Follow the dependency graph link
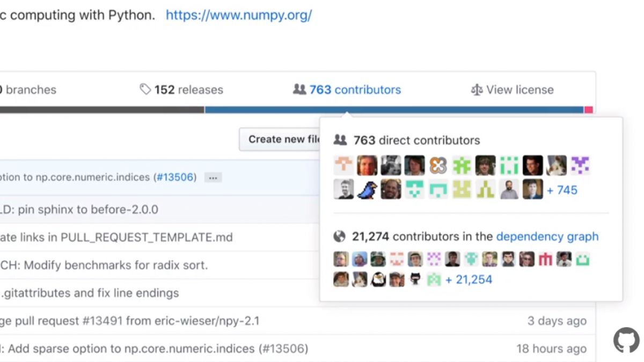Screen dimensions: 644x362 (547, 237)
